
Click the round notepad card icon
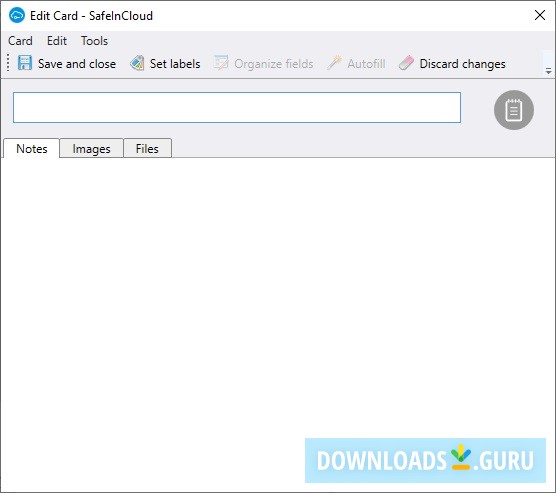[513, 110]
